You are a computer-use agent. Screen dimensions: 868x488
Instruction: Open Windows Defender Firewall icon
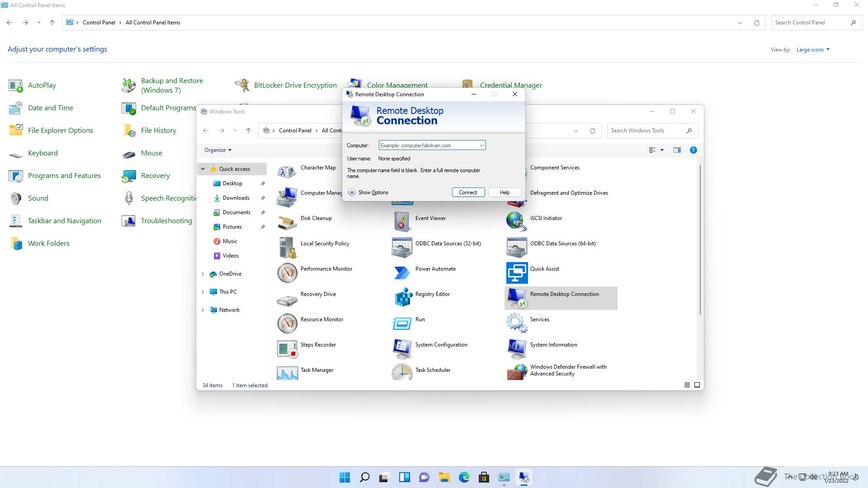tap(517, 372)
